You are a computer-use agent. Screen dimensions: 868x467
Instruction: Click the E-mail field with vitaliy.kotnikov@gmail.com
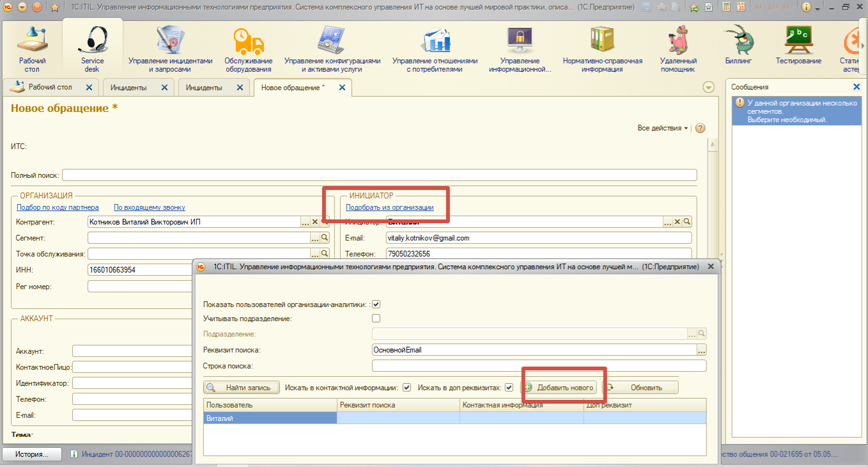[538, 237]
